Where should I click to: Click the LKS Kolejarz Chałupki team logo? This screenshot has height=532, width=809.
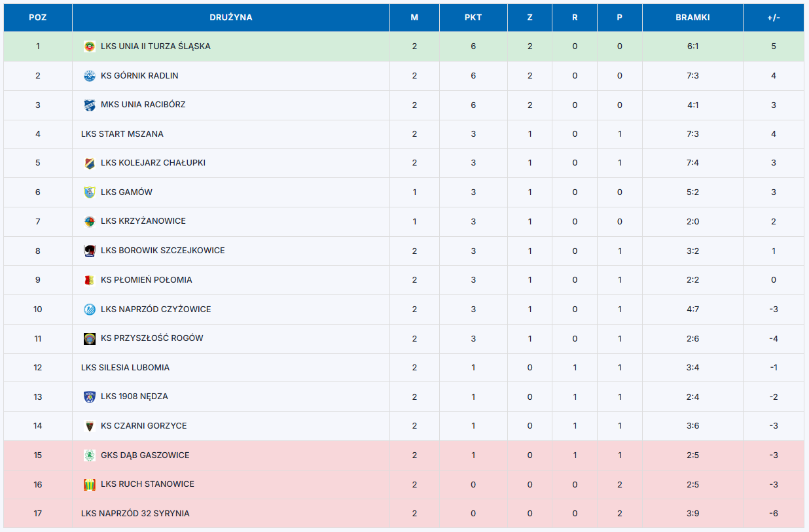point(90,163)
